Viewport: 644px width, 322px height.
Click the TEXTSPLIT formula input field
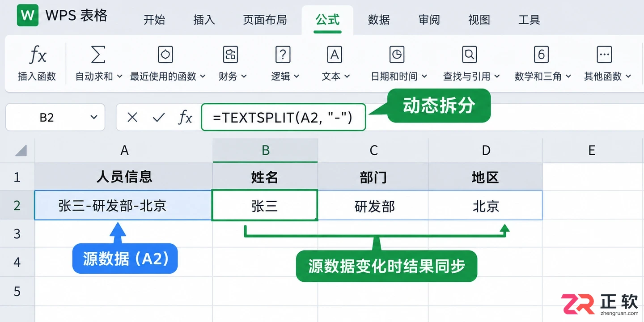coord(284,117)
